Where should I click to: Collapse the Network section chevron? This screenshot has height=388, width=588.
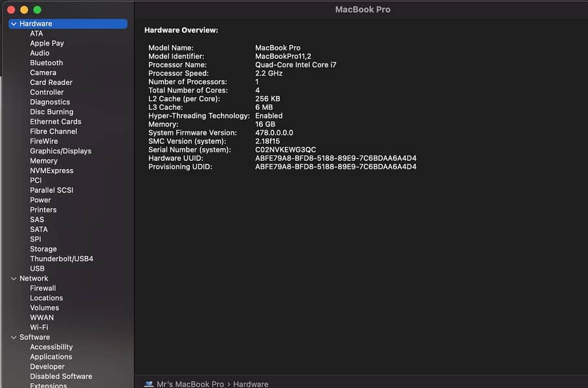14,279
